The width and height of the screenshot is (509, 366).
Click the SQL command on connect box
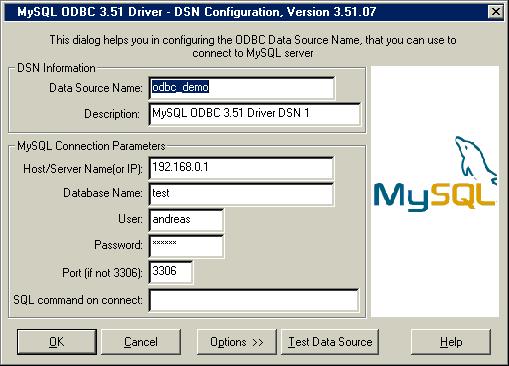(254, 300)
